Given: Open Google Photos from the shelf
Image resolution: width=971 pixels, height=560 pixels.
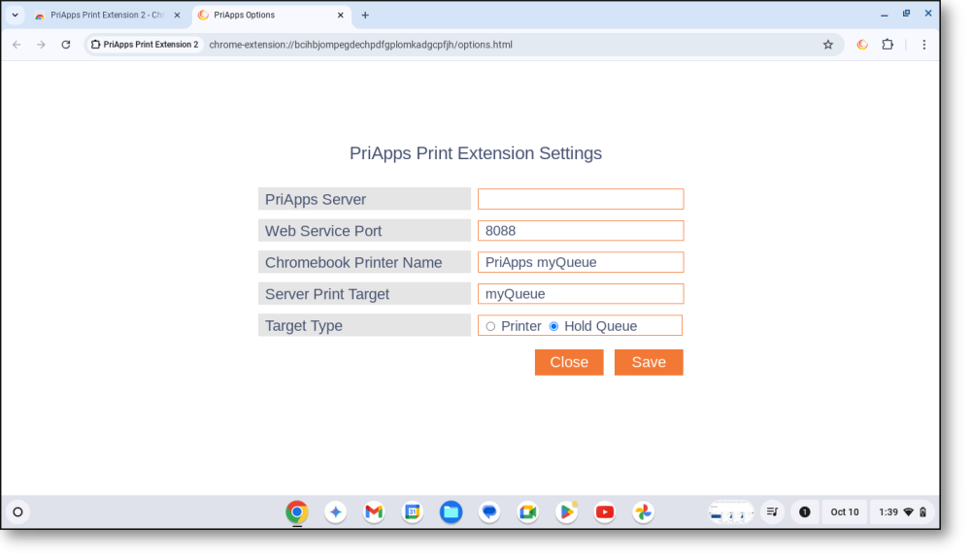Looking at the screenshot, I should [644, 512].
